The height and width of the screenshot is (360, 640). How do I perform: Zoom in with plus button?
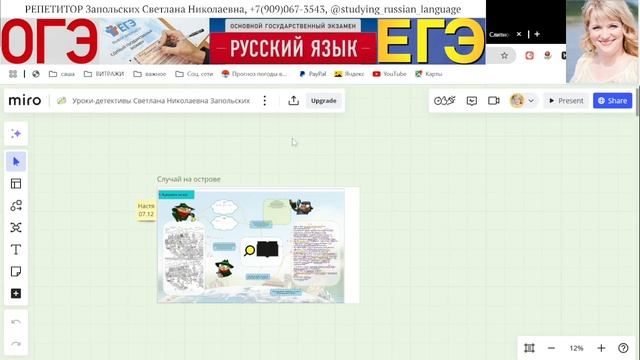601,348
